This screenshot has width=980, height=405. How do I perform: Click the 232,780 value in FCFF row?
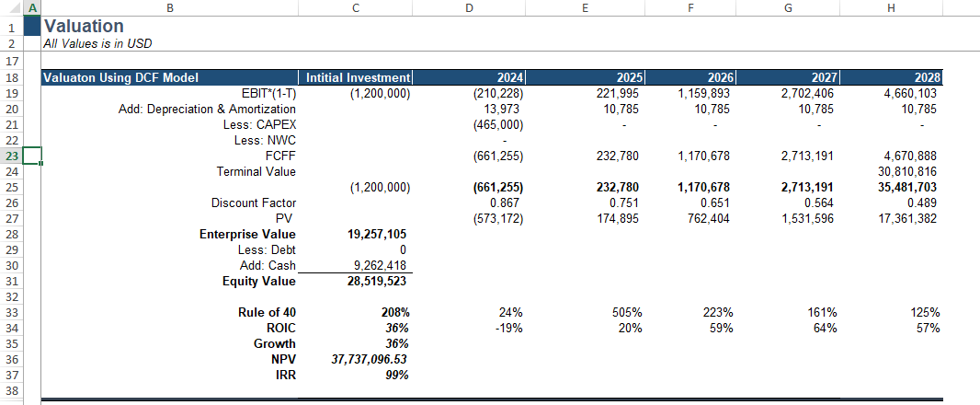coord(618,156)
